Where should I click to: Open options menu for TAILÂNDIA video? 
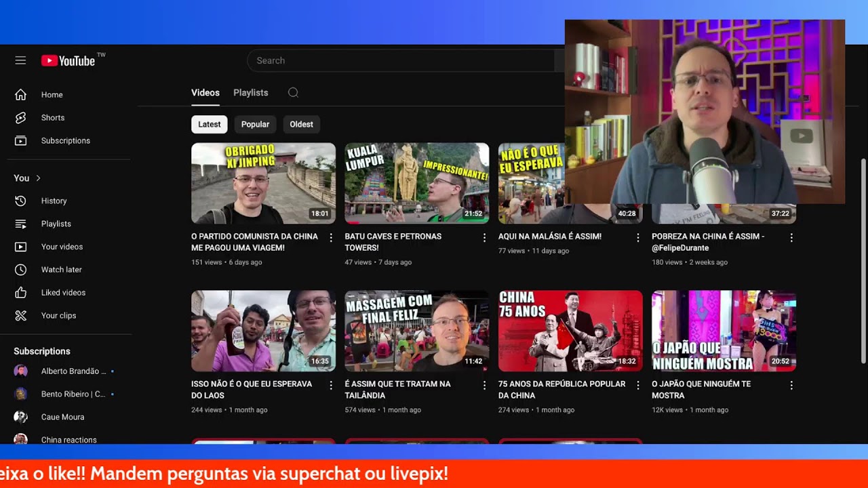click(484, 385)
